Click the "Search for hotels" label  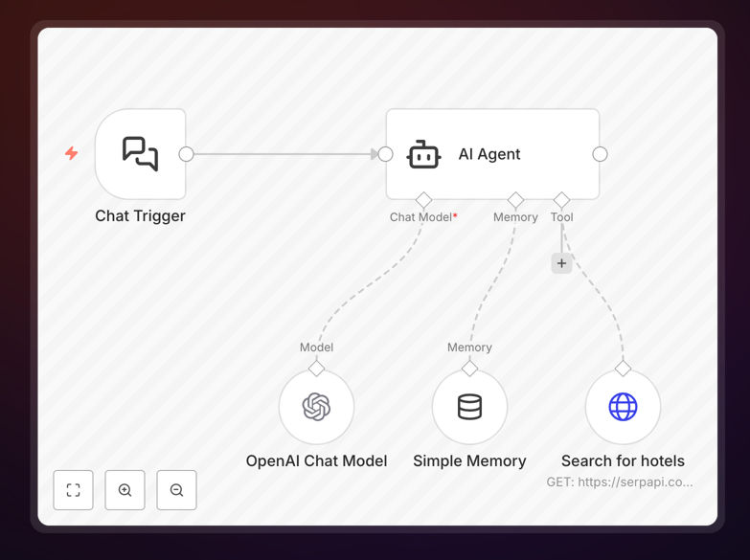pyautogui.click(x=623, y=461)
